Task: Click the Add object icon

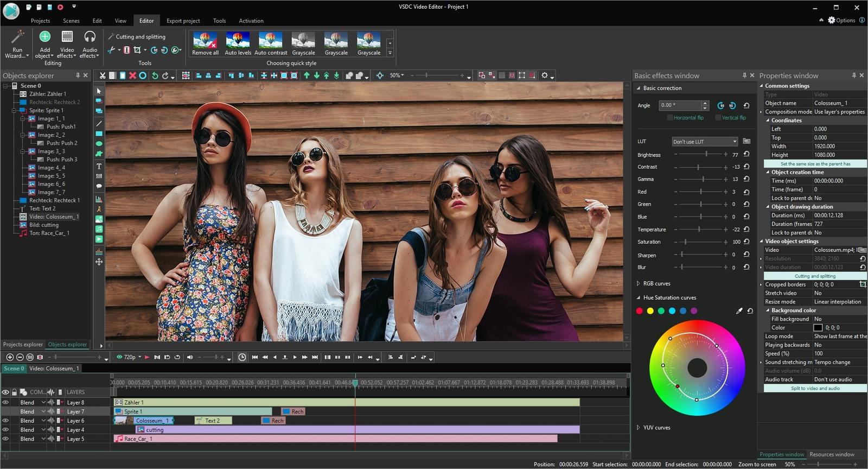Action: coord(44,37)
